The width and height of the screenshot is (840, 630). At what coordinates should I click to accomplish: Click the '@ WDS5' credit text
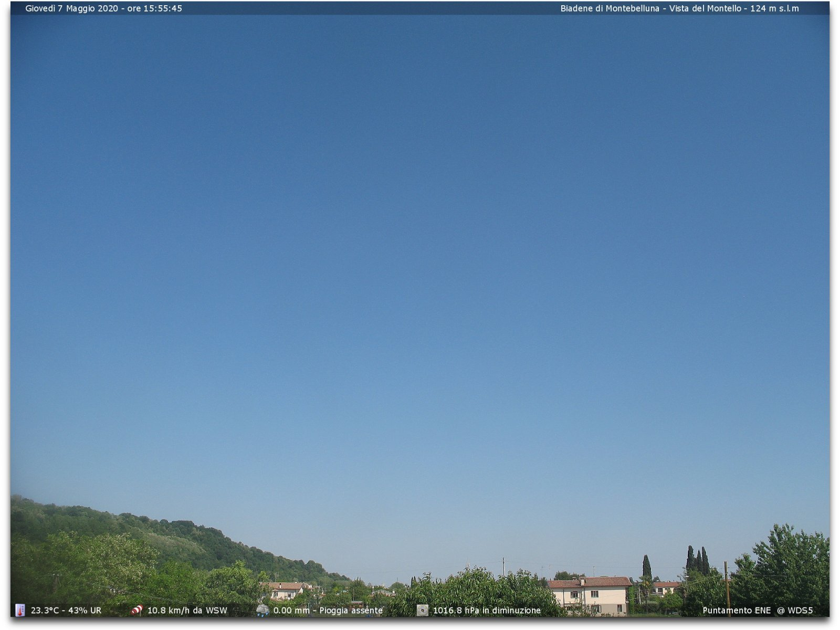click(x=795, y=611)
